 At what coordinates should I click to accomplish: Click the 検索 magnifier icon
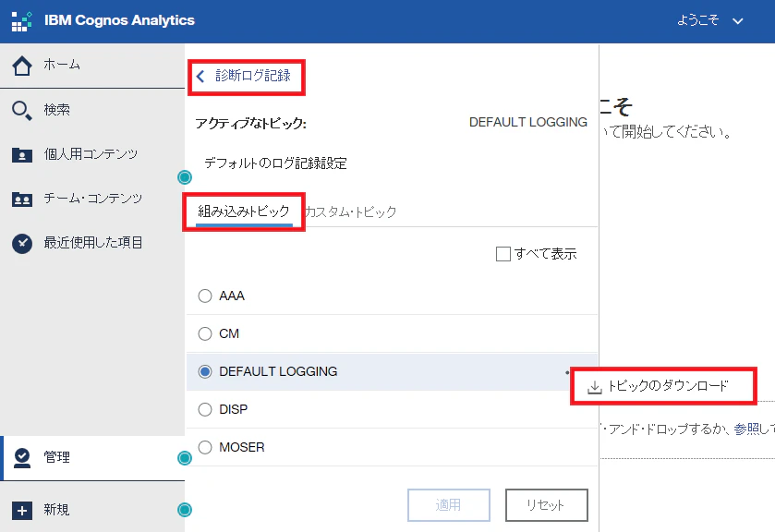tap(22, 110)
